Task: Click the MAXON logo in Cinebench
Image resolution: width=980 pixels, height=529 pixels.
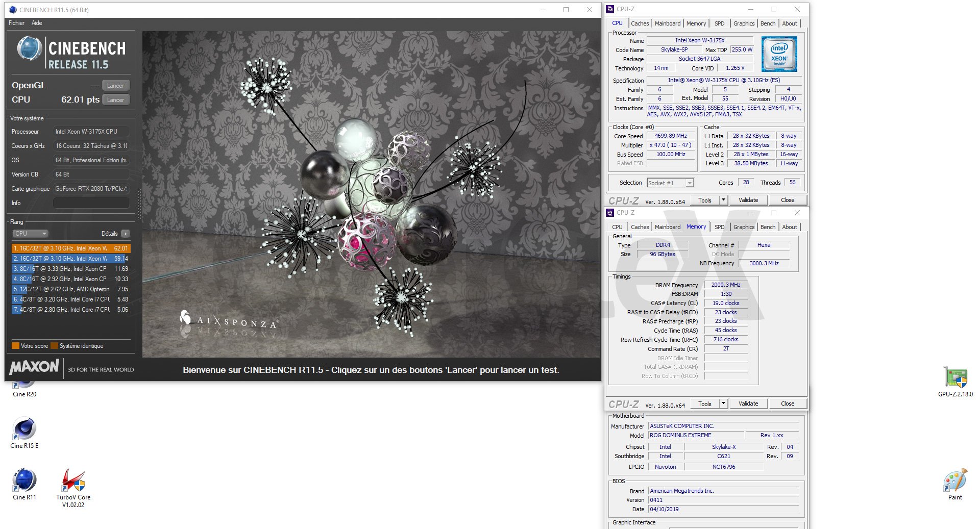Action: pyautogui.click(x=34, y=367)
